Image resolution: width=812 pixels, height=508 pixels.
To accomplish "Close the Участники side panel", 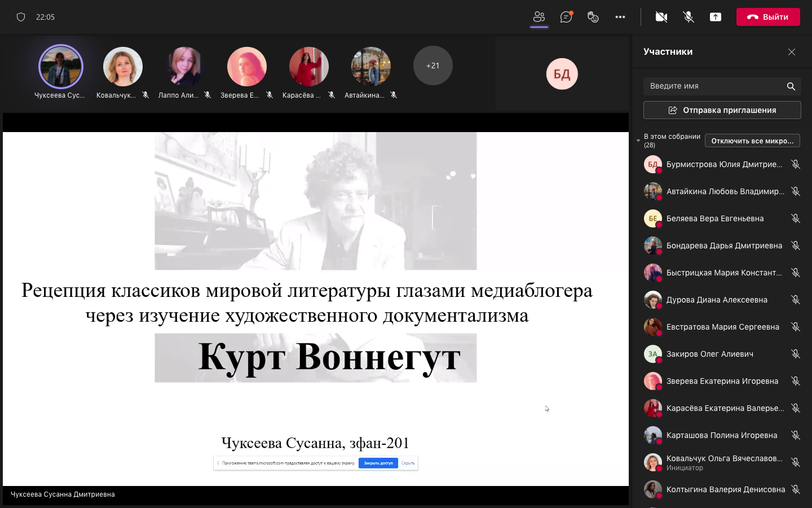I will [x=792, y=52].
